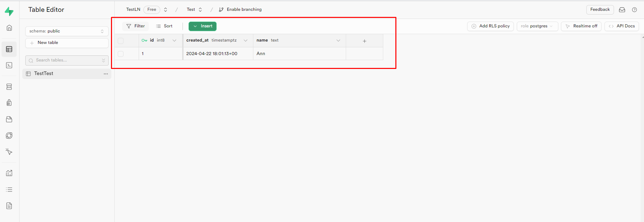The width and height of the screenshot is (644, 222).
Task: Toggle the Realtime off button
Action: point(581,26)
